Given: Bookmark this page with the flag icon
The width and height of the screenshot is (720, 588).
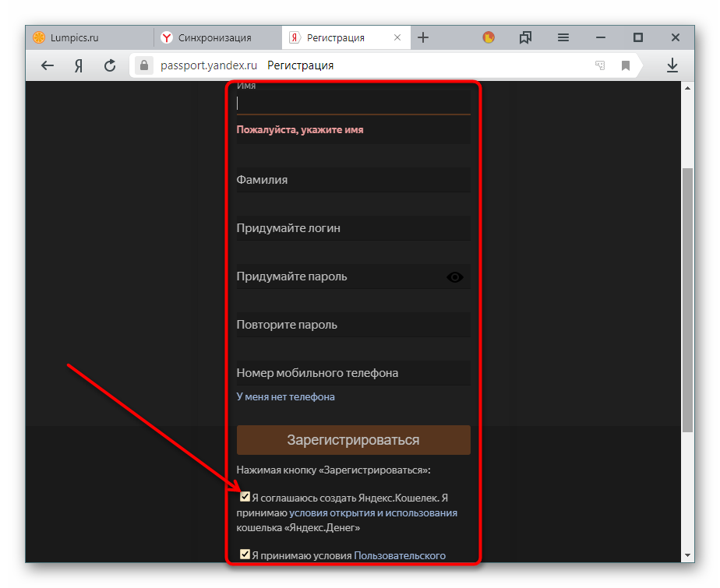Looking at the screenshot, I should [625, 66].
